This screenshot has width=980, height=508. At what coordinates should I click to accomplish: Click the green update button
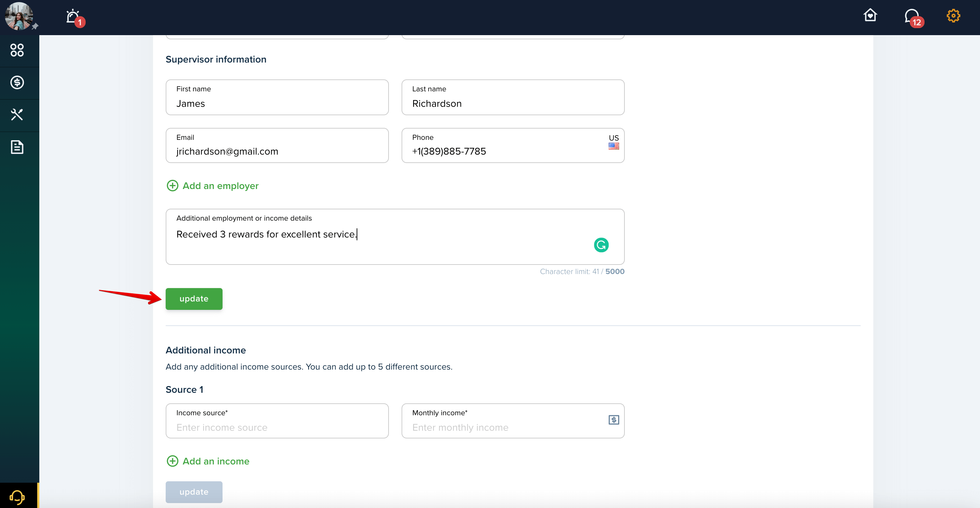(x=194, y=299)
